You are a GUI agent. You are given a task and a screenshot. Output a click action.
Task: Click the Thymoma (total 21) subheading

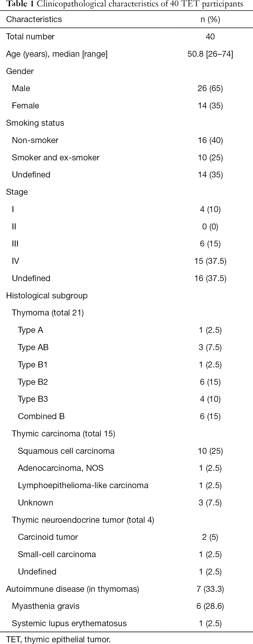(48, 313)
